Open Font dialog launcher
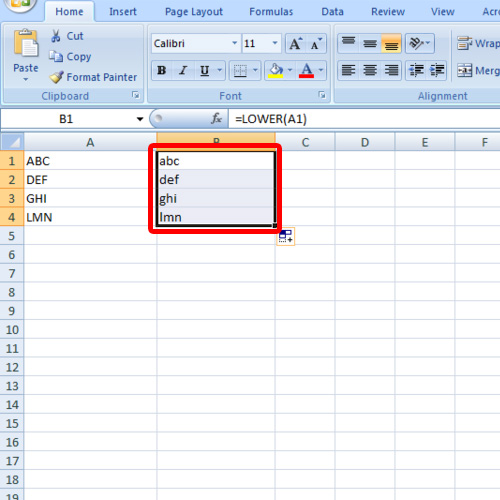Screen dimensions: 500x500 (x=322, y=95)
